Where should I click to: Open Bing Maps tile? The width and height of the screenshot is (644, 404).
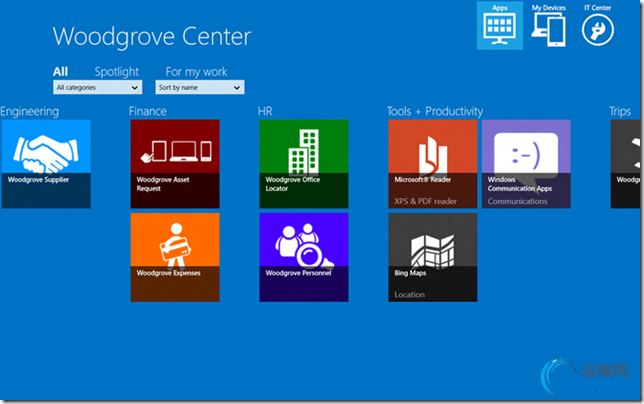click(x=433, y=257)
